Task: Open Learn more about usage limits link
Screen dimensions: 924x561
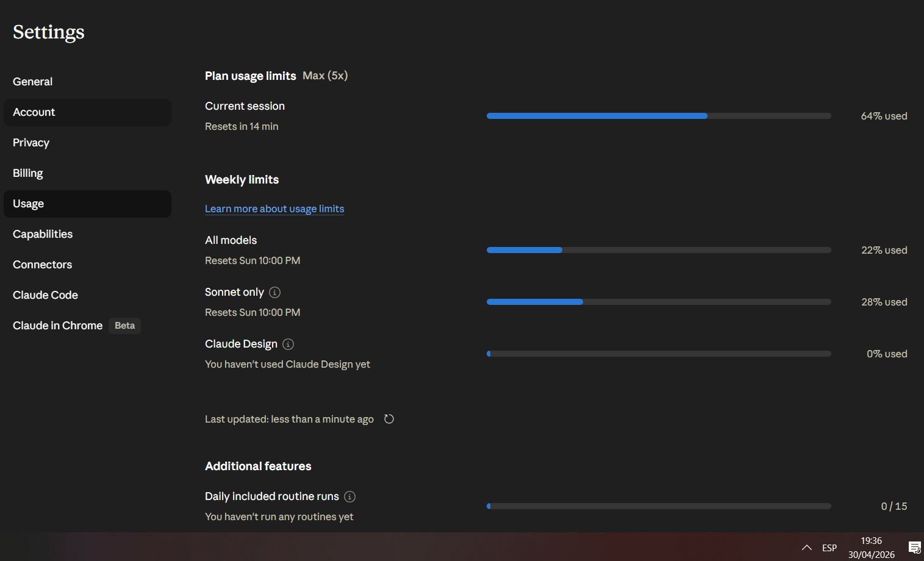Action: (274, 209)
